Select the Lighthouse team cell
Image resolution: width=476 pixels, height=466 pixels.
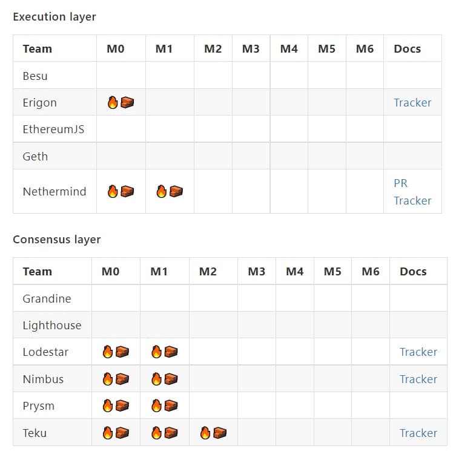coord(51,326)
